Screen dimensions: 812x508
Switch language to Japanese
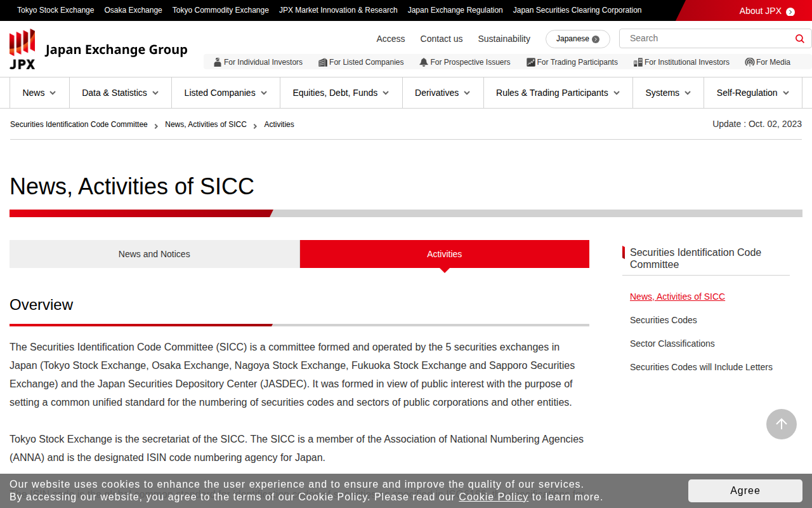577,39
